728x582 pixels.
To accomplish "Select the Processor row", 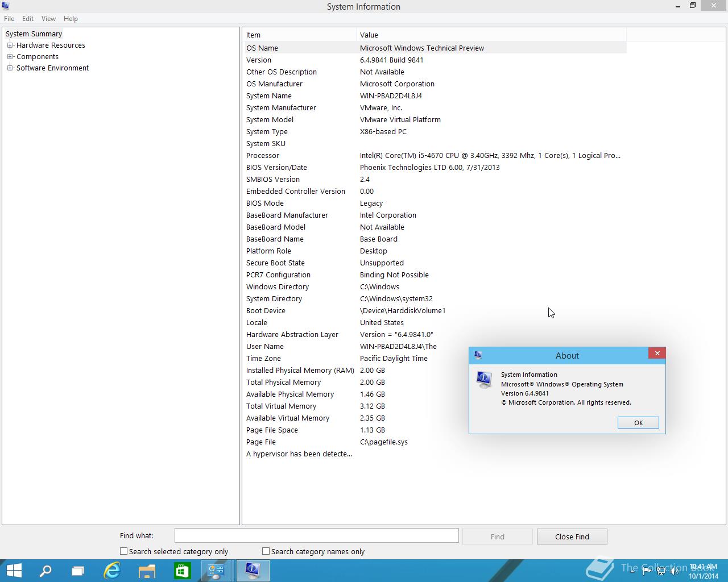I will pyautogui.click(x=435, y=155).
